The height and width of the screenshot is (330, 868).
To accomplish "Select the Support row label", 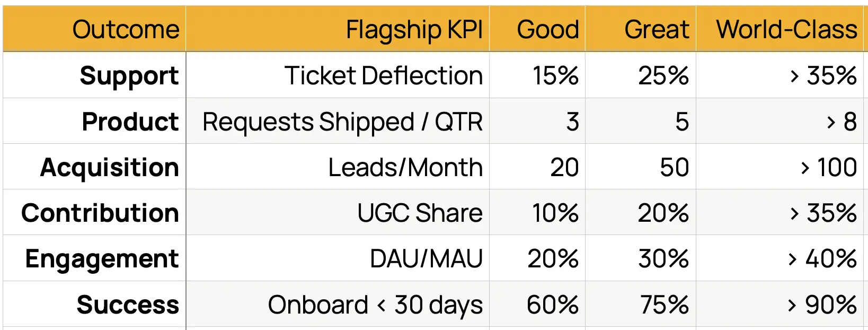I will 94,75.
